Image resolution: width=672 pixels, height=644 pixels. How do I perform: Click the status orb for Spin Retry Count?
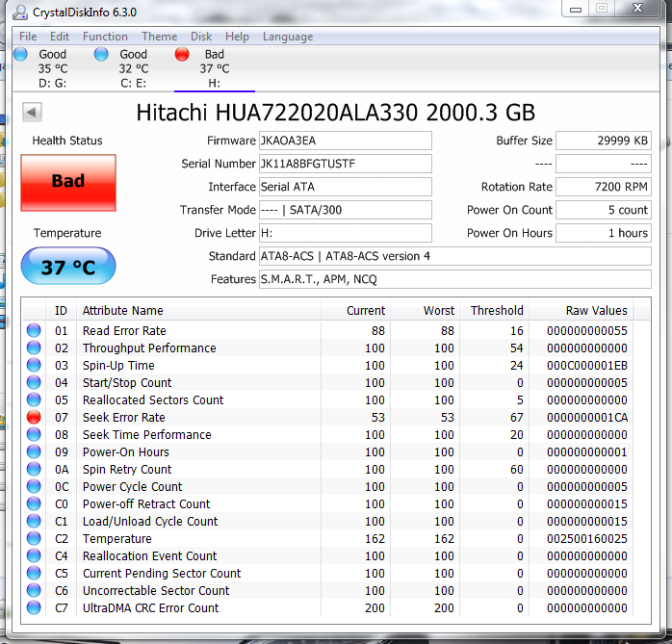pyautogui.click(x=34, y=469)
